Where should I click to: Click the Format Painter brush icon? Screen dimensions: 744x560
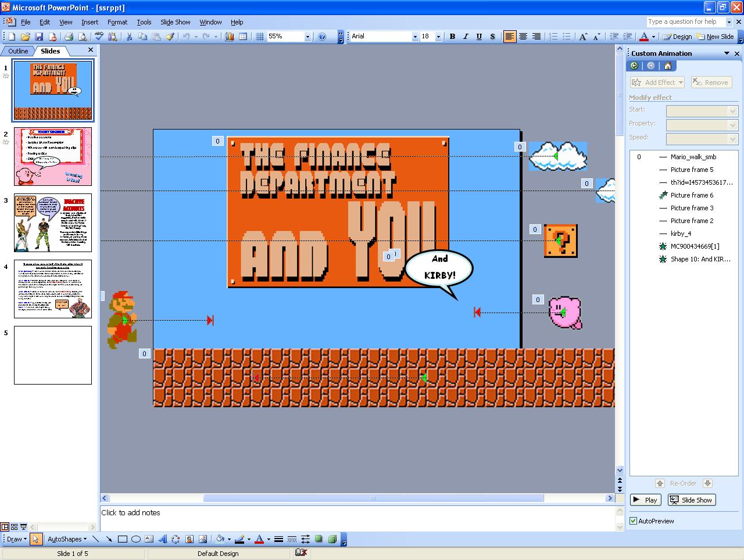[x=170, y=37]
